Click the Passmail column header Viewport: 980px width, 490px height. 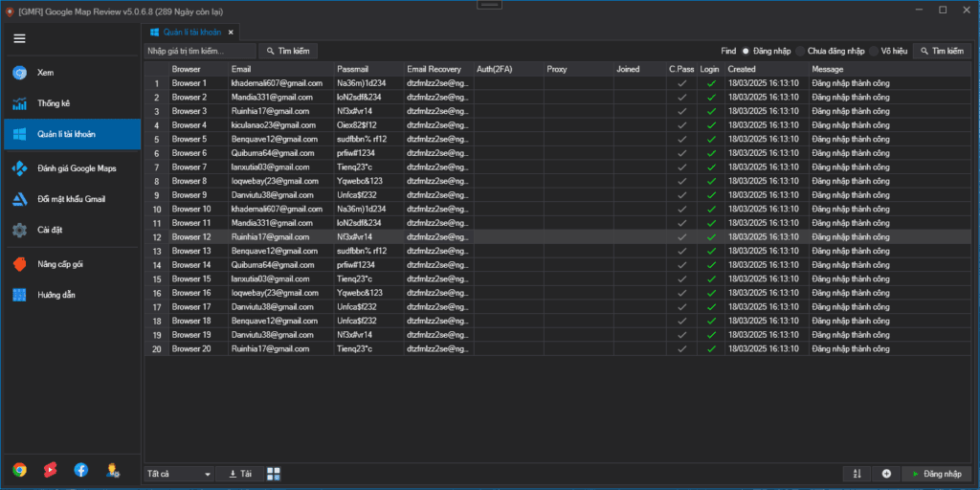(368, 69)
